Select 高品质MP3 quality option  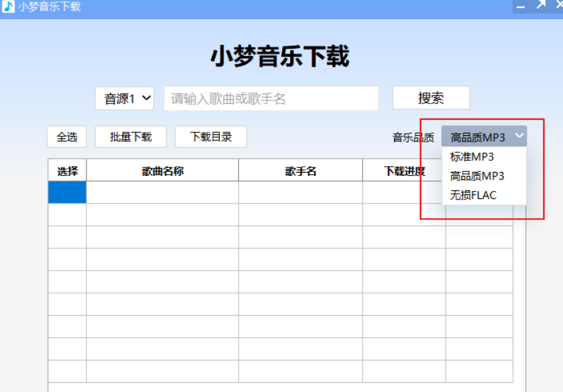[x=470, y=176]
